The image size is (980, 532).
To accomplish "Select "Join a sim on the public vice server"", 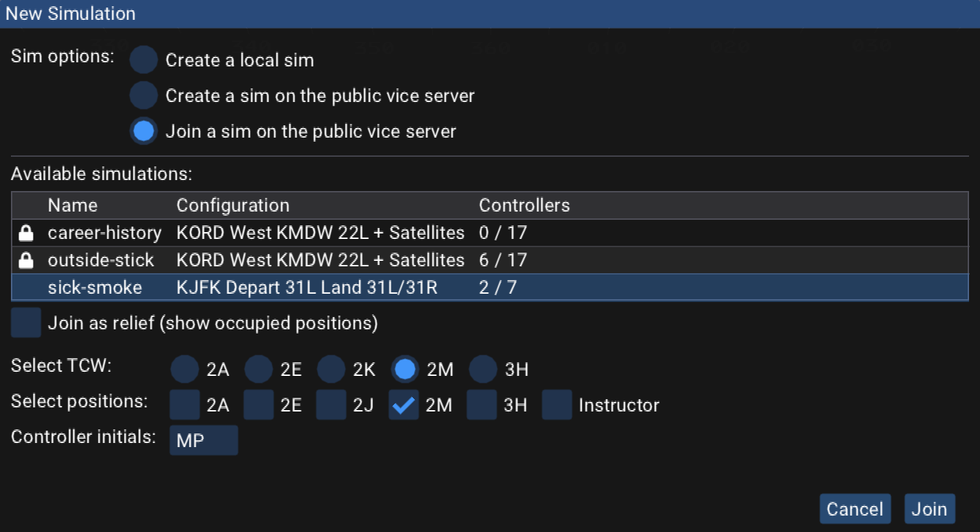I will (x=144, y=131).
